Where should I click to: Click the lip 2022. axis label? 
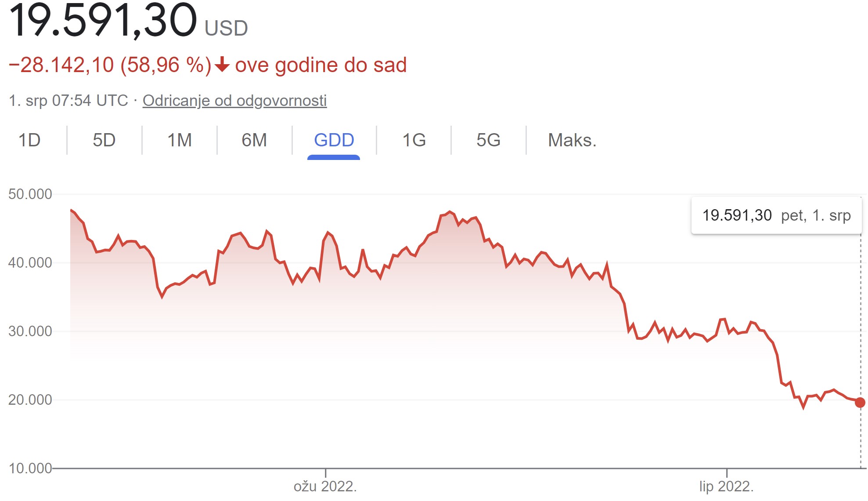click(x=726, y=486)
